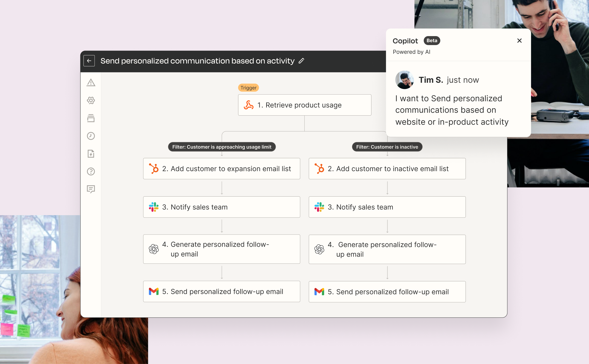Image resolution: width=589 pixels, height=364 pixels.
Task: Open Add customer to inactive email list step
Action: [x=387, y=169]
